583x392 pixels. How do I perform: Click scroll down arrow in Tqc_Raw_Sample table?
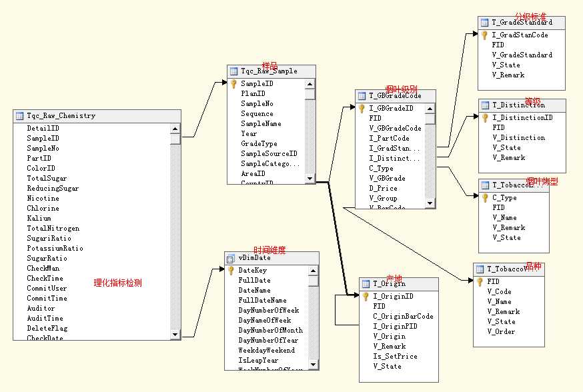[x=310, y=179]
